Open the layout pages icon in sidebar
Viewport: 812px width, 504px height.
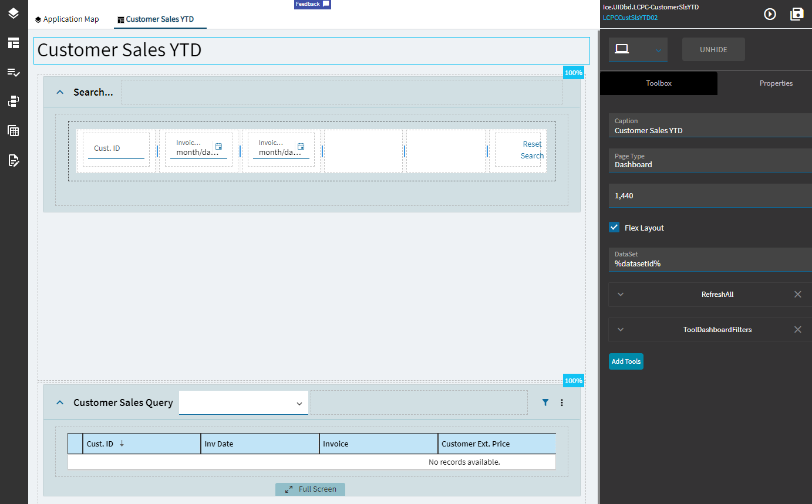point(14,43)
